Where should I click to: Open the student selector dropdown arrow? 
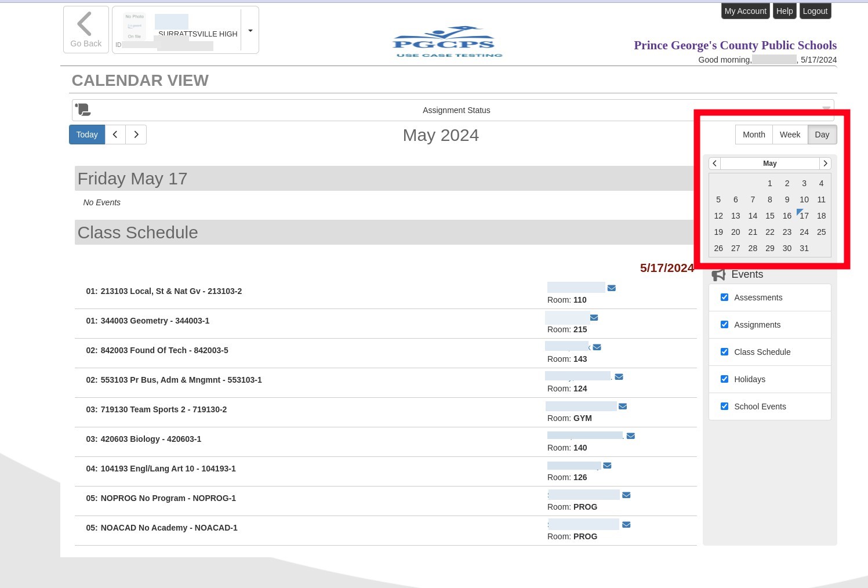250,31
